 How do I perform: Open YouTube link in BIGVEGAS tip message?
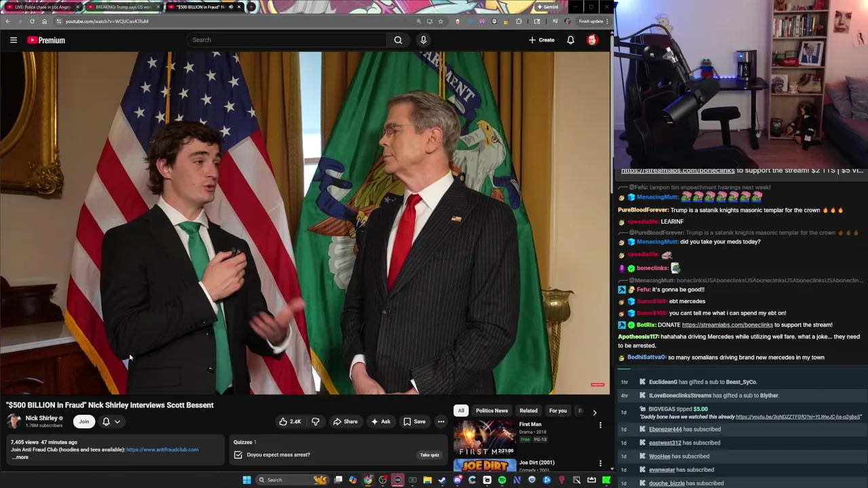pos(798,417)
